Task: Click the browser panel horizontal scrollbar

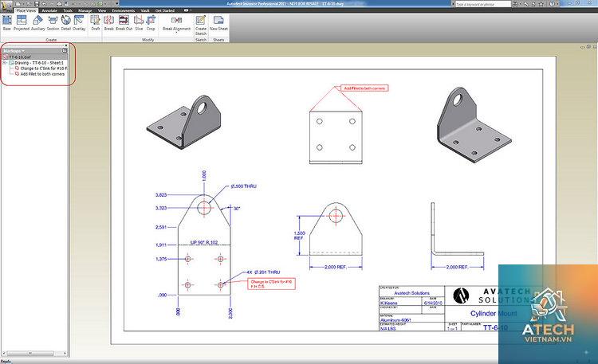Action: (x=34, y=354)
